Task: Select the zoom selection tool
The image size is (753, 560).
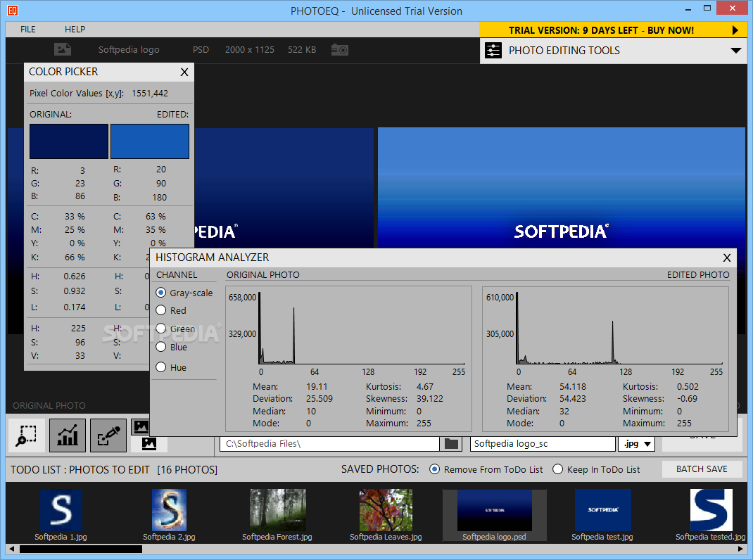Action: [x=27, y=435]
